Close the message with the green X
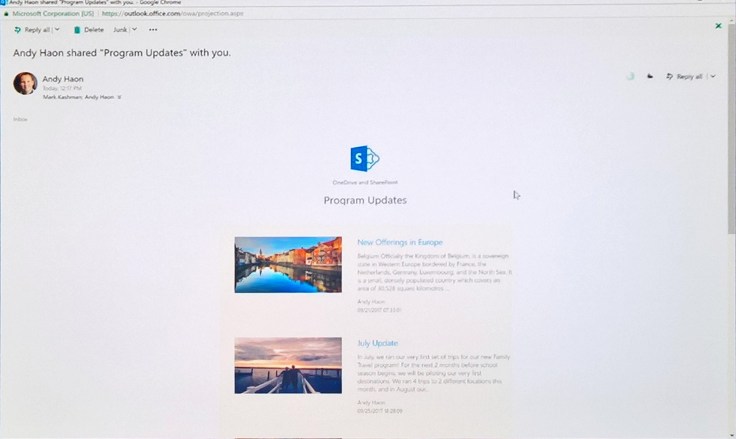This screenshot has height=439, width=736. pos(718,25)
